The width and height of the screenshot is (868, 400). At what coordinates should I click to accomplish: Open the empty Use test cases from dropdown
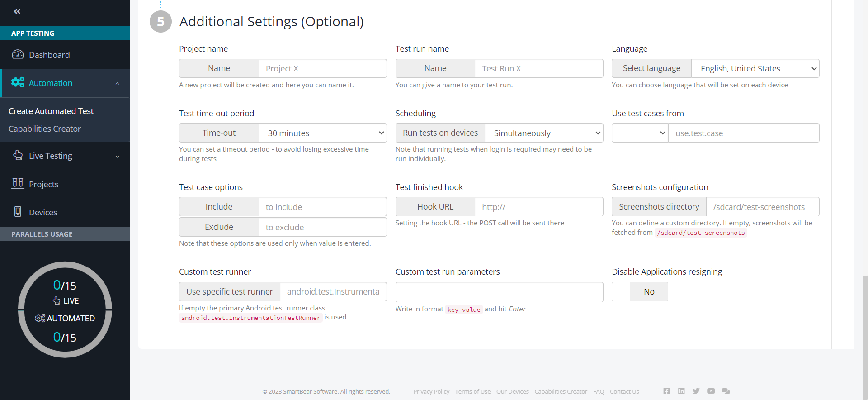click(640, 133)
